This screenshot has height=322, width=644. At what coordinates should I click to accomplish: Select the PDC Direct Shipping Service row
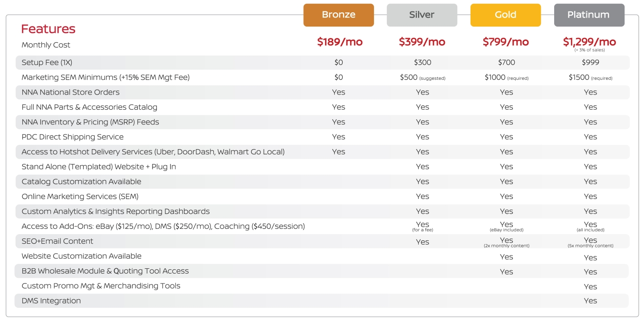[73, 137]
